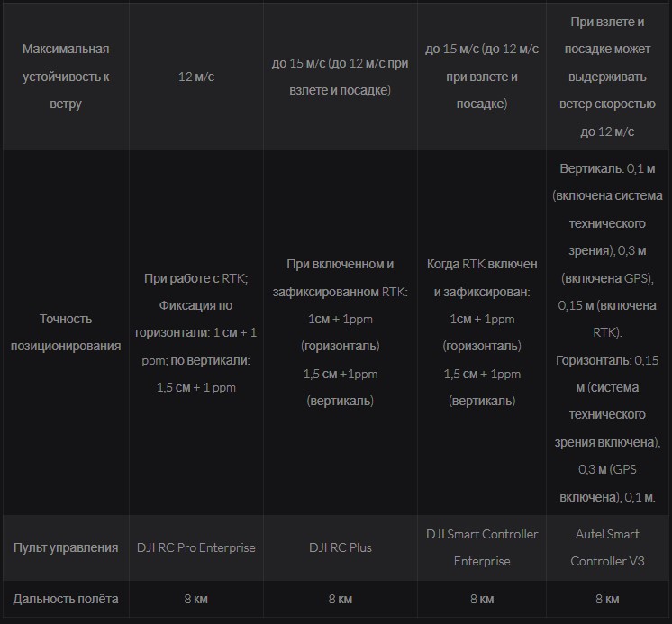Select the '12 м/с' wind resistance cell
This screenshot has width=672, height=624.
click(195, 77)
